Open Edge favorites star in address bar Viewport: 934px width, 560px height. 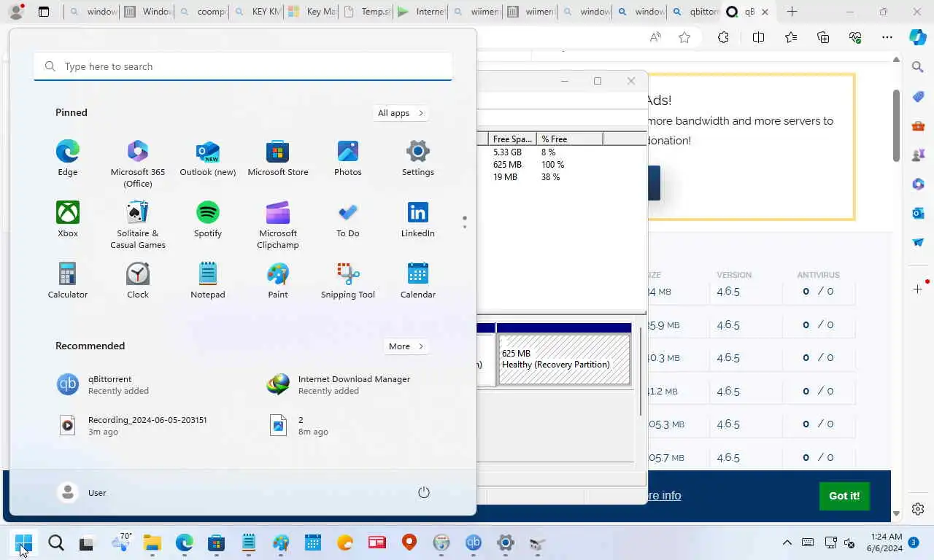[x=684, y=37]
